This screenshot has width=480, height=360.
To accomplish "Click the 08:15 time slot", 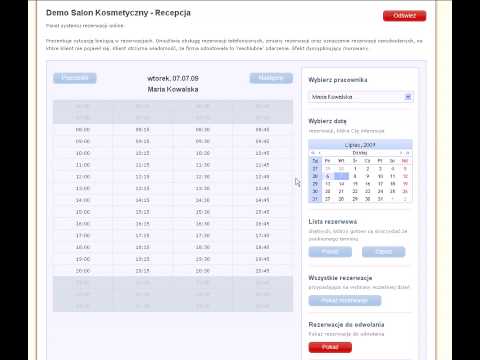I will click(142, 130).
